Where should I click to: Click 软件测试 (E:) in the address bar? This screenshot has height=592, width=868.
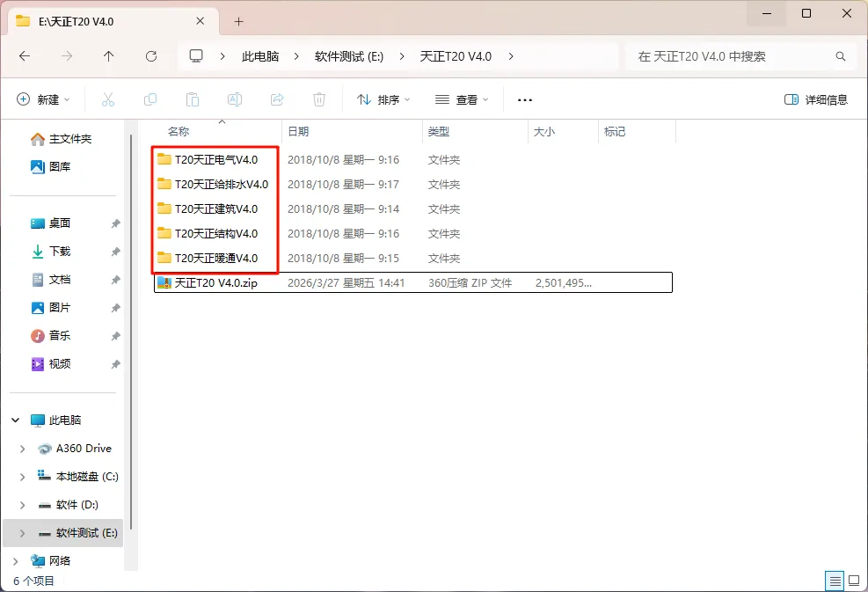(x=349, y=56)
